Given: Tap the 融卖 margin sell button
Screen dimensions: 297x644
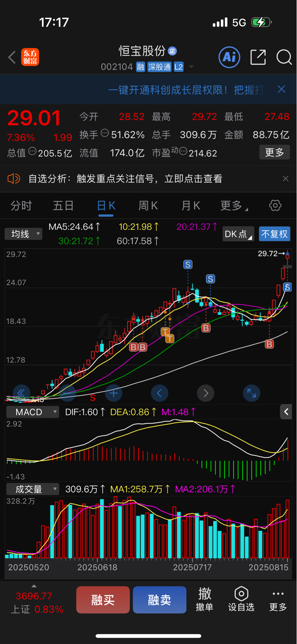Looking at the screenshot, I should (160, 600).
